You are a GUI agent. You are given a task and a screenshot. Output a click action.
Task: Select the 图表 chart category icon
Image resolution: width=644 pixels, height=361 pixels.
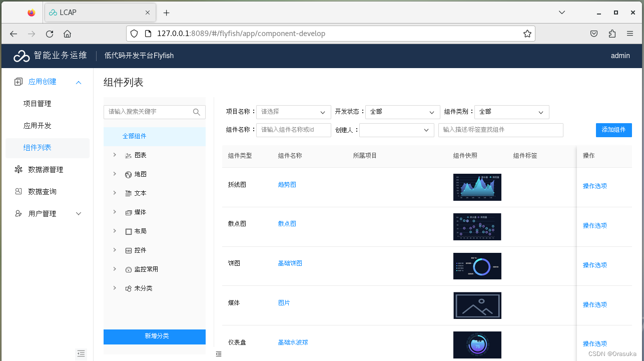(127, 155)
